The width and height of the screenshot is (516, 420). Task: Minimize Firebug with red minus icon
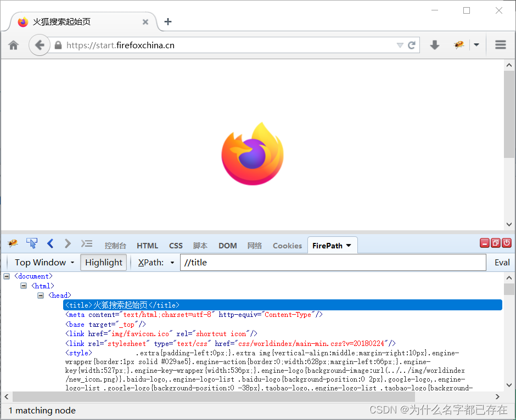click(x=484, y=243)
